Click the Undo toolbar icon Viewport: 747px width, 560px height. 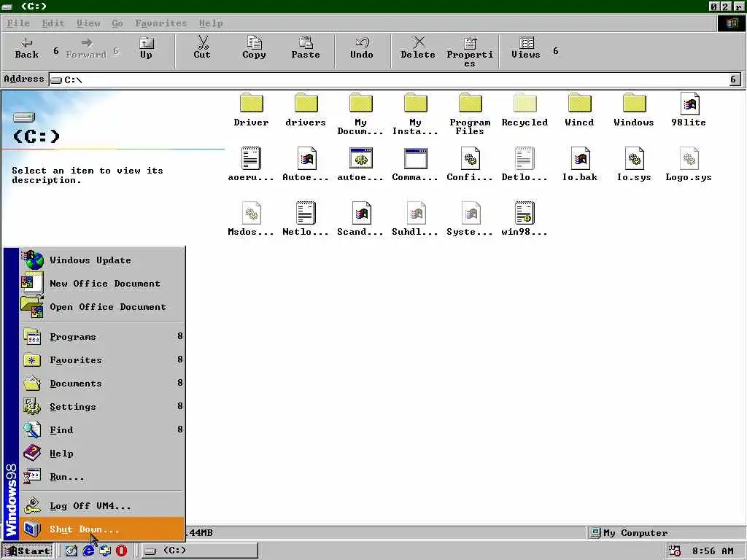[x=362, y=43]
